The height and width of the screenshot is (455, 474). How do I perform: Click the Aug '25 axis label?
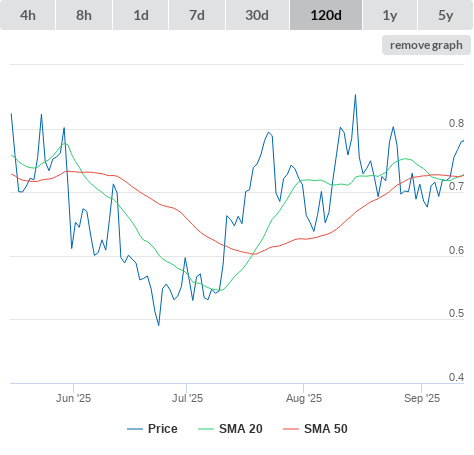pos(304,398)
